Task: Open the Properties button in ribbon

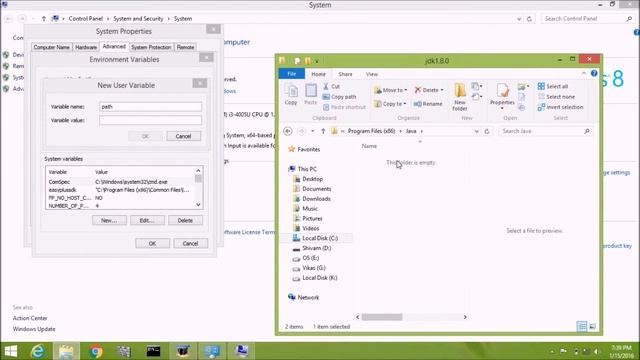Action: pyautogui.click(x=502, y=96)
